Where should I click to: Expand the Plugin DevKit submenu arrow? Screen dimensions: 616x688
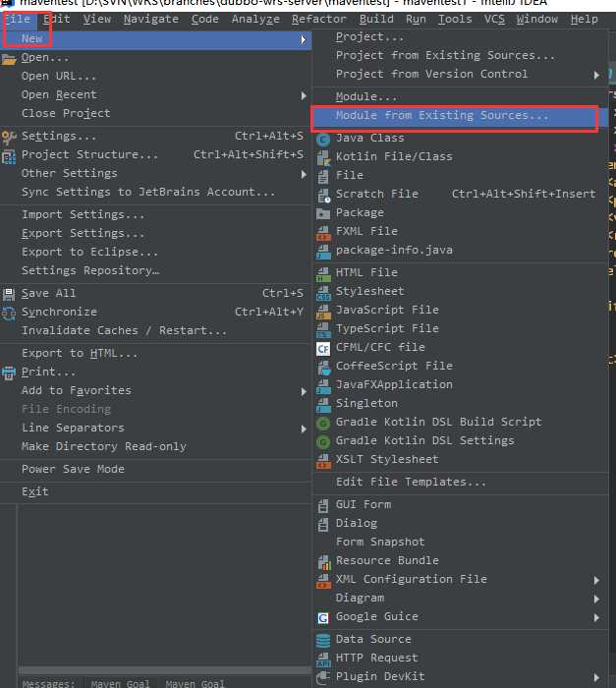tap(596, 677)
